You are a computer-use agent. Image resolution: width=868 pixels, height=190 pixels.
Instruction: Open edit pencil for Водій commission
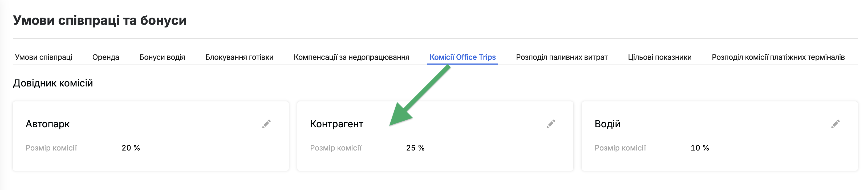pyautogui.click(x=835, y=124)
